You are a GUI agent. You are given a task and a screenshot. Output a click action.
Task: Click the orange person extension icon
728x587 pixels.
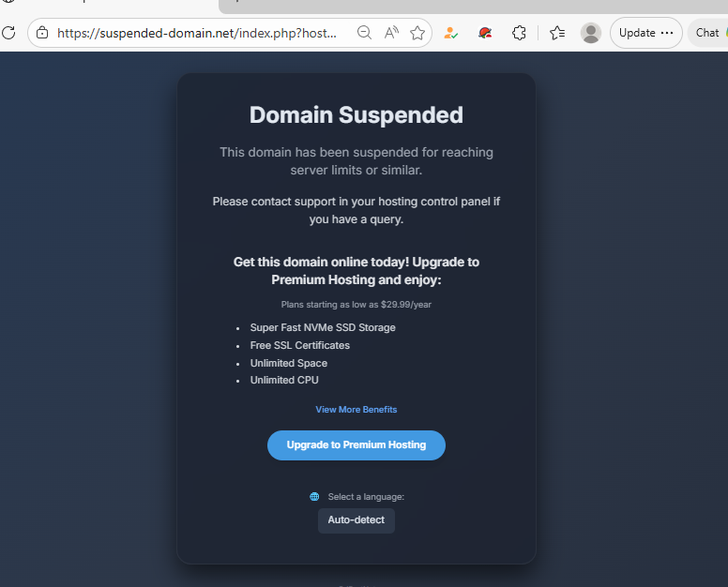pos(451,33)
